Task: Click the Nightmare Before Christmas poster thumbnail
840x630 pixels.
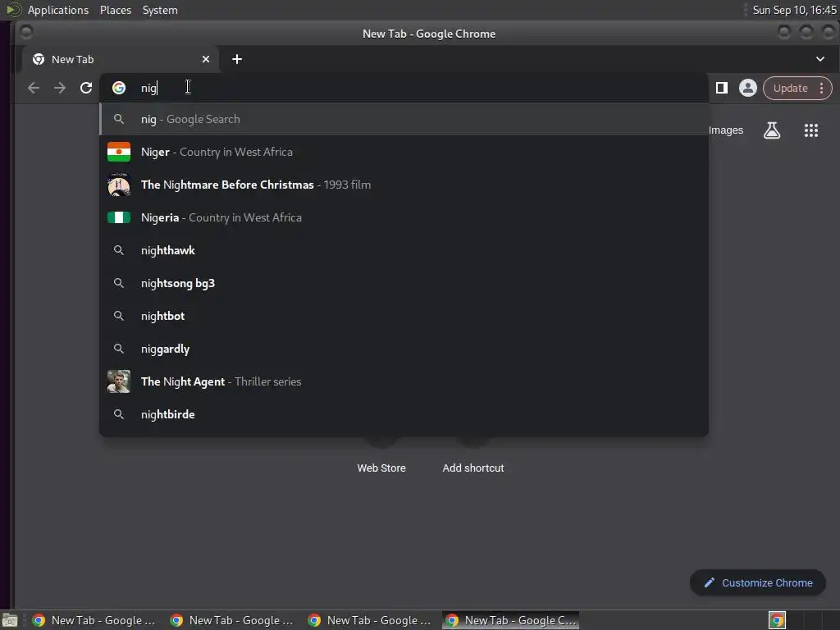Action: coord(119,185)
